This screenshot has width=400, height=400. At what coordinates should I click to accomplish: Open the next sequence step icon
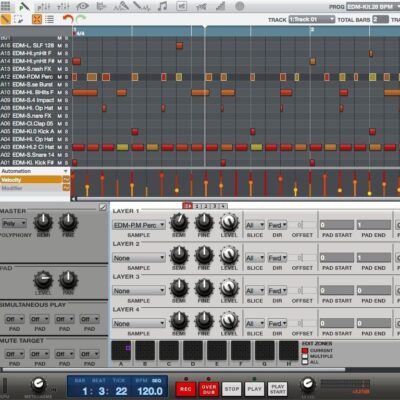pyautogui.click(x=101, y=6)
